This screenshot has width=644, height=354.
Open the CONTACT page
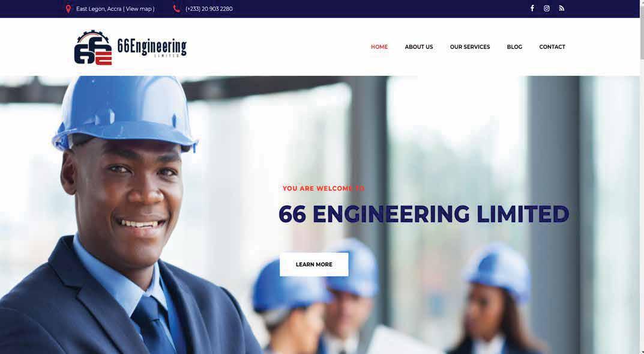552,47
